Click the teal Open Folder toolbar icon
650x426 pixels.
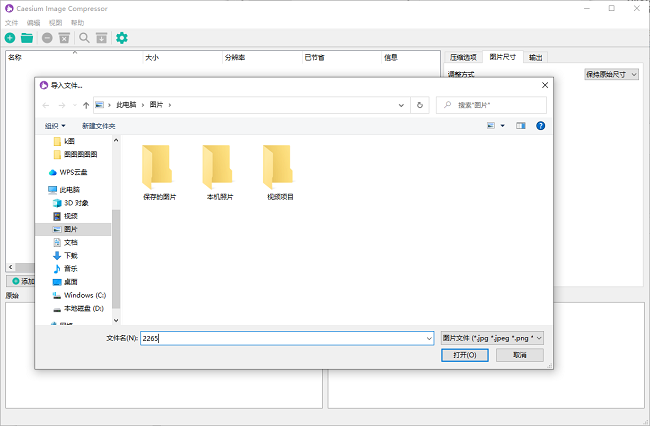27,38
